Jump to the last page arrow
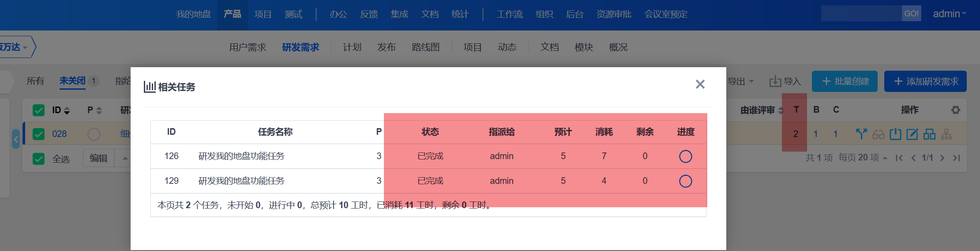 pos(956,158)
